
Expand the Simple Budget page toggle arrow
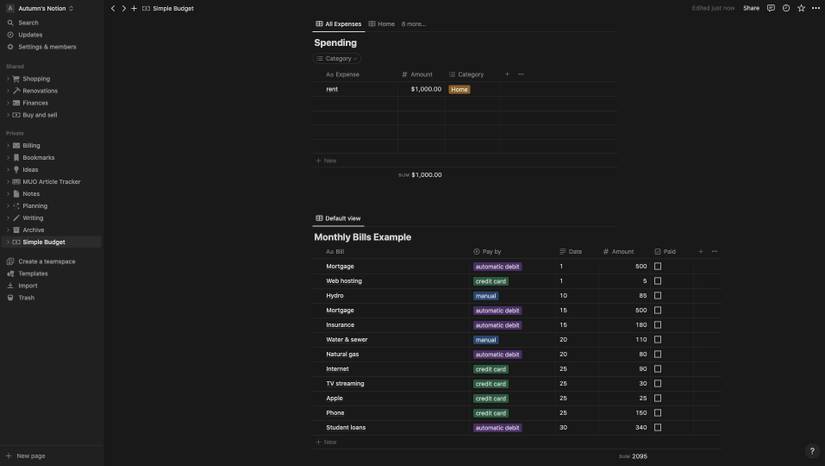click(8, 242)
